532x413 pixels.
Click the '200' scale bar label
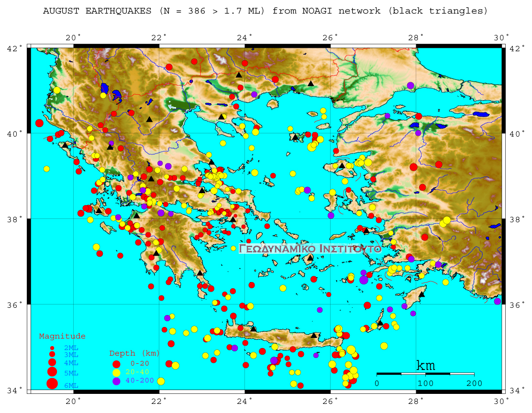pyautogui.click(x=474, y=383)
